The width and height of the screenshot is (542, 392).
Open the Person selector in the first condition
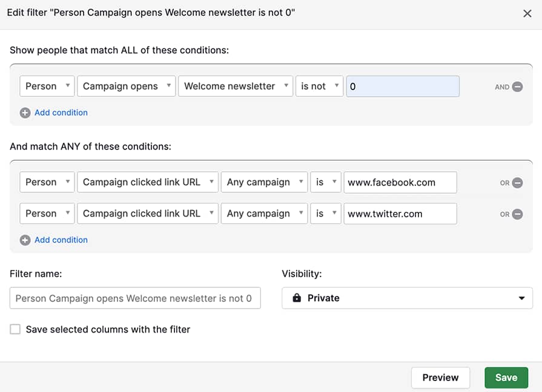click(x=47, y=86)
